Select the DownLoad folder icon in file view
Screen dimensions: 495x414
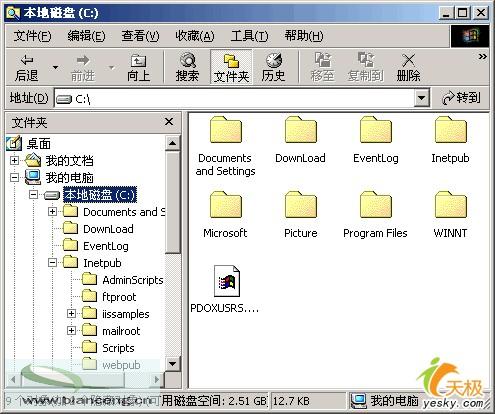point(301,129)
